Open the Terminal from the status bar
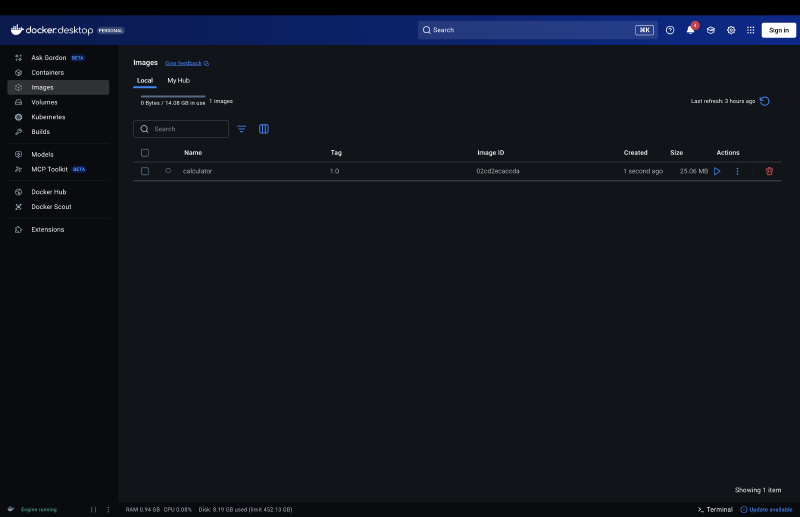The width and height of the screenshot is (800, 517). pos(715,509)
